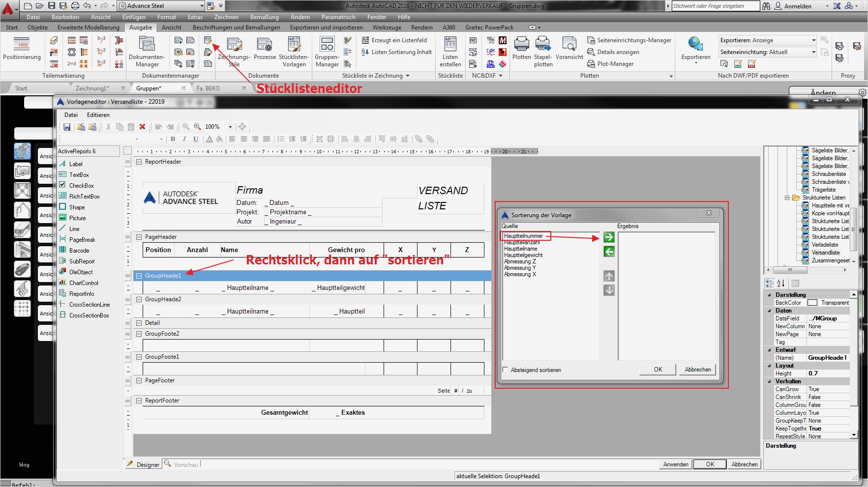The width and height of the screenshot is (868, 487).
Task: Undo with the Vorlageneditor undo arrow
Action: coord(159,127)
